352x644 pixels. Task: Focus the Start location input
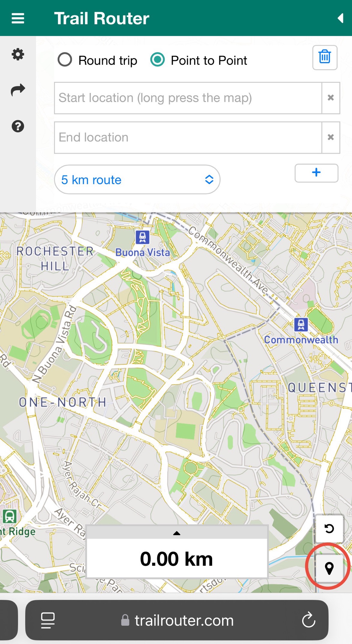(x=188, y=98)
